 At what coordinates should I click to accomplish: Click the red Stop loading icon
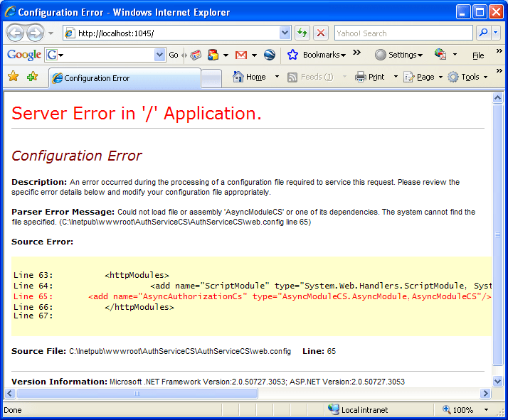point(321,33)
